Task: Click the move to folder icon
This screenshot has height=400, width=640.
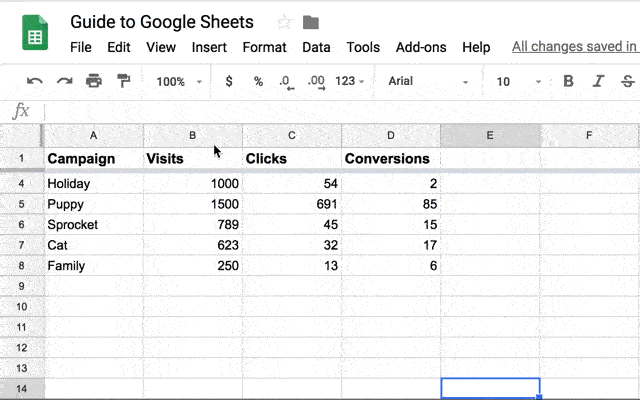Action: point(311,22)
